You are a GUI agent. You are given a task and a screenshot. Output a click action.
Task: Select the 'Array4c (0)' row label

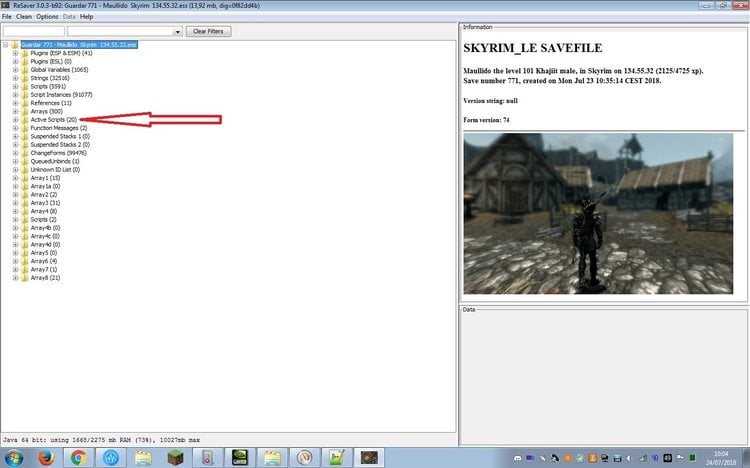point(45,236)
